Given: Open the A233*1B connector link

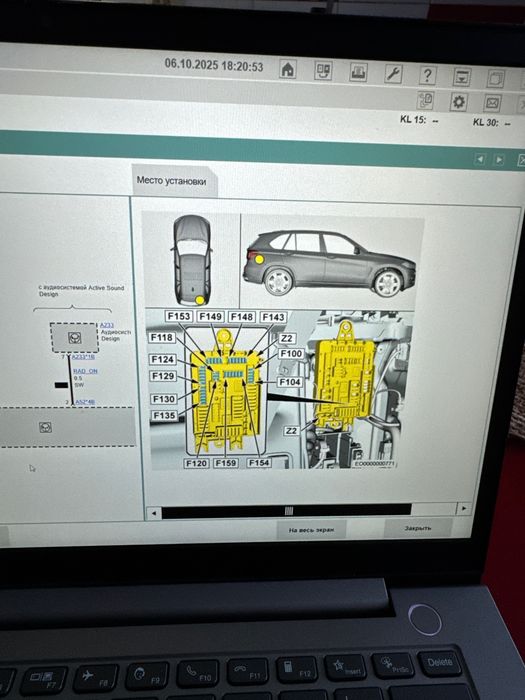Looking at the screenshot, I should (x=83, y=357).
